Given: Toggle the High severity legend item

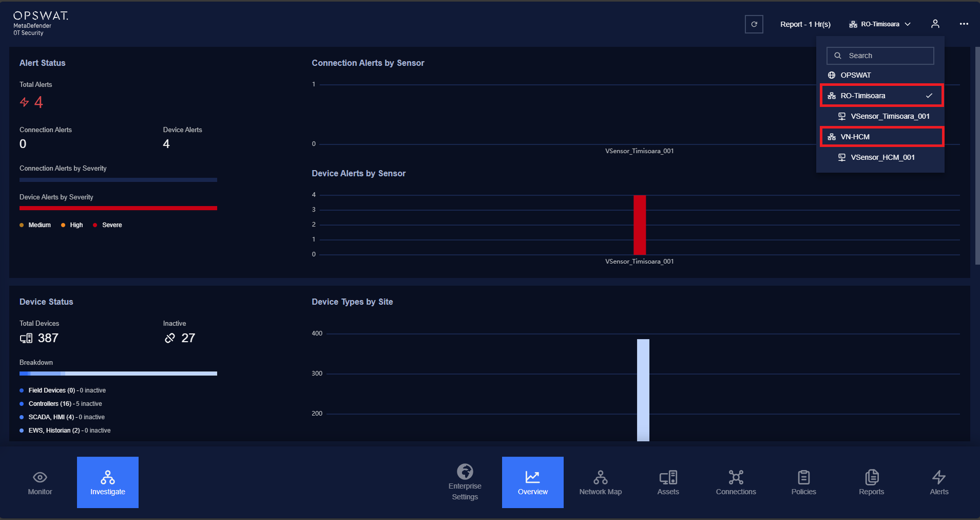Looking at the screenshot, I should coord(72,225).
